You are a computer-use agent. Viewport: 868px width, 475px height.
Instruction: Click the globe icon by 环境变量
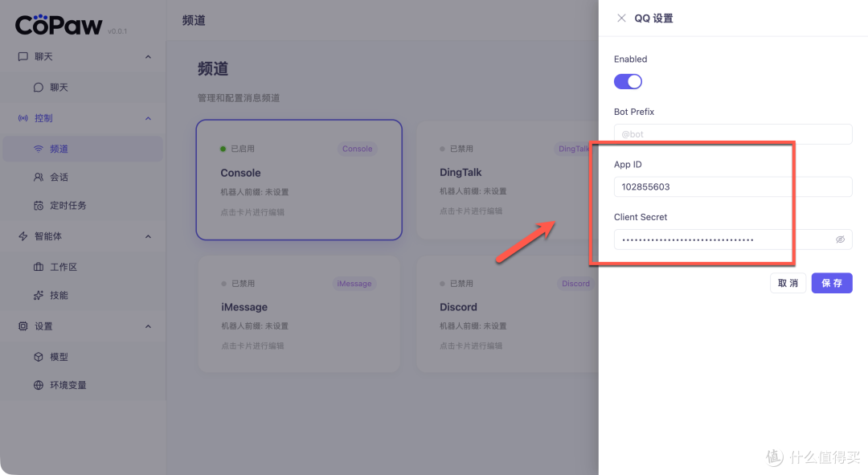[x=39, y=385]
